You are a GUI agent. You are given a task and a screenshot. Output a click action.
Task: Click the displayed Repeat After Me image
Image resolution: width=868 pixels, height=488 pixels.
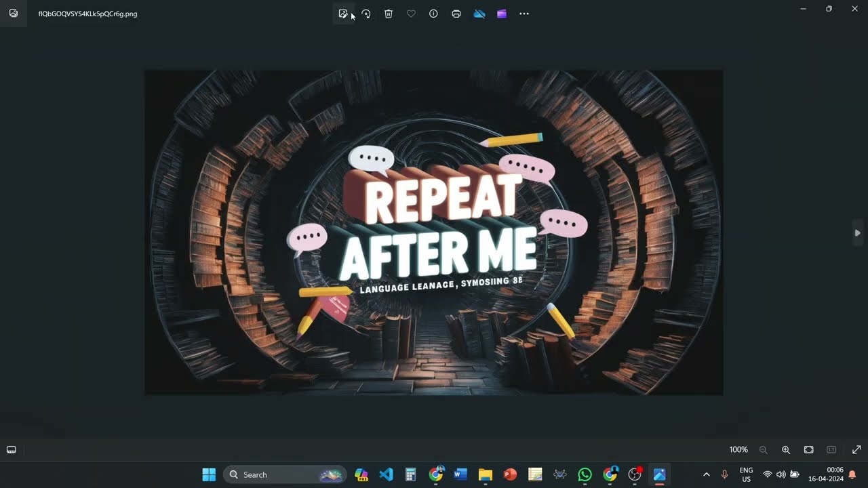coord(434,232)
